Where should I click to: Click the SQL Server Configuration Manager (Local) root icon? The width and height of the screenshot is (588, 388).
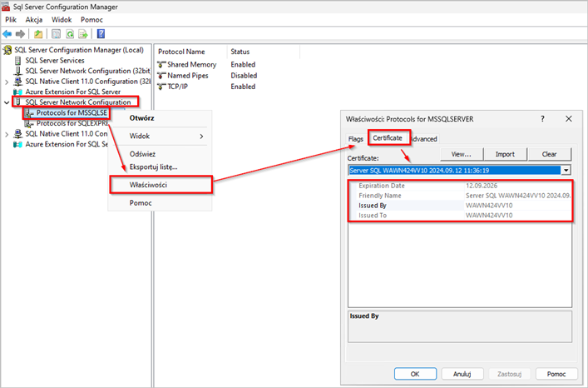[7, 50]
